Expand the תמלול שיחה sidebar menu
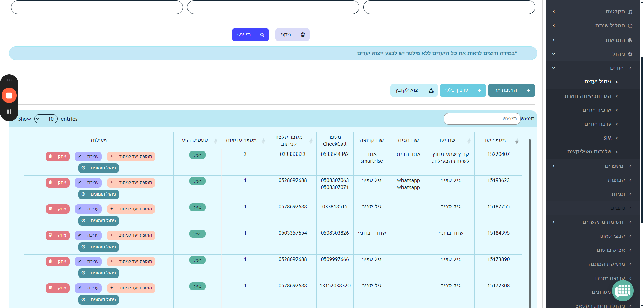This screenshot has width=644, height=308. 593,26
